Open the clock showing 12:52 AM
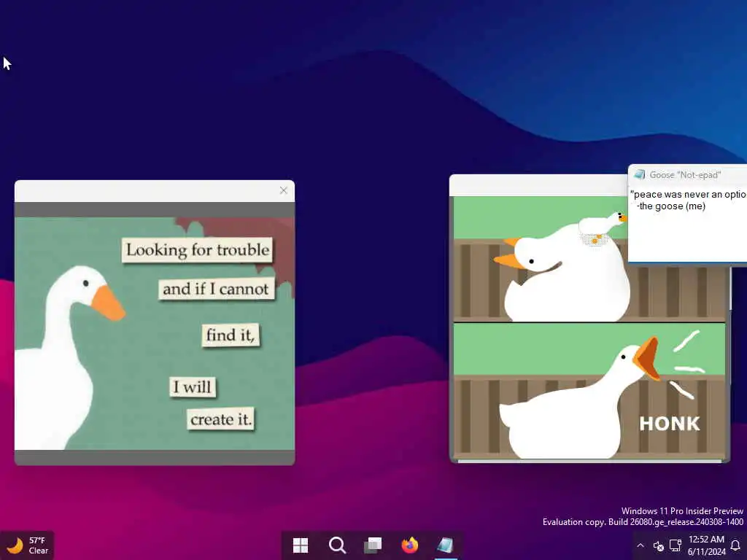This screenshot has height=560, width=747. [706, 545]
